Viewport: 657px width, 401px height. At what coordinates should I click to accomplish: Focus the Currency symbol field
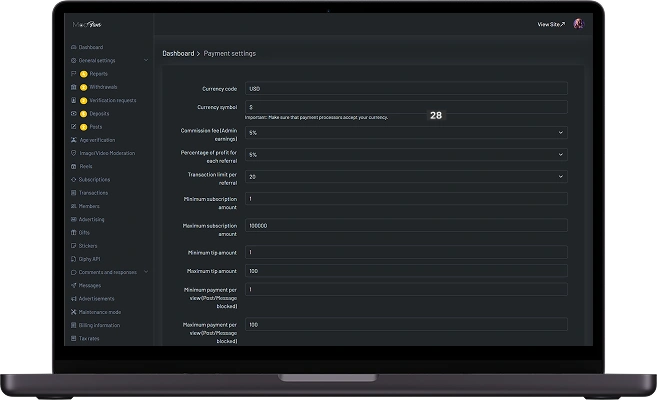point(406,107)
